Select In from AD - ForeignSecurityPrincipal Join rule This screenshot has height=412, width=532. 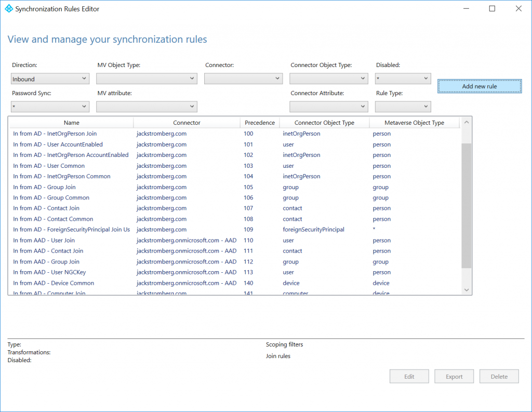click(235, 230)
